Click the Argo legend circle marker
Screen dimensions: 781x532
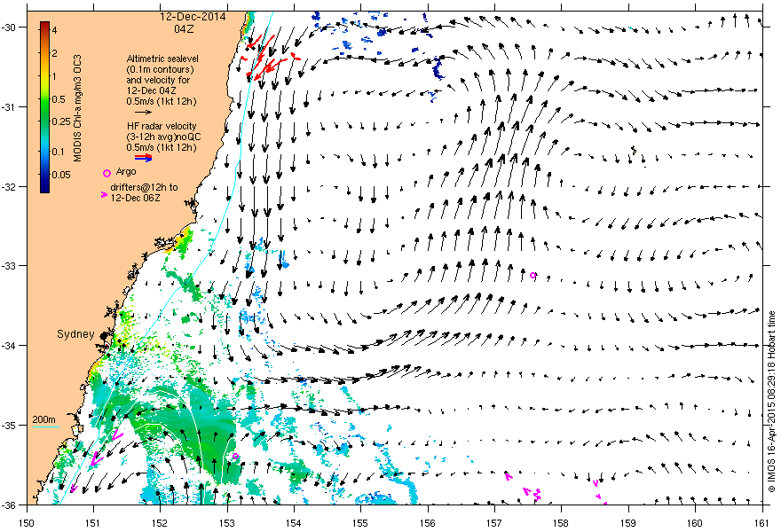[106, 173]
